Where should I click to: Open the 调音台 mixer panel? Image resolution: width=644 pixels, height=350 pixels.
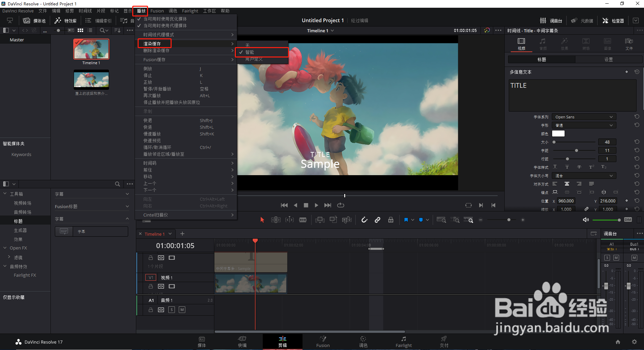(x=551, y=21)
